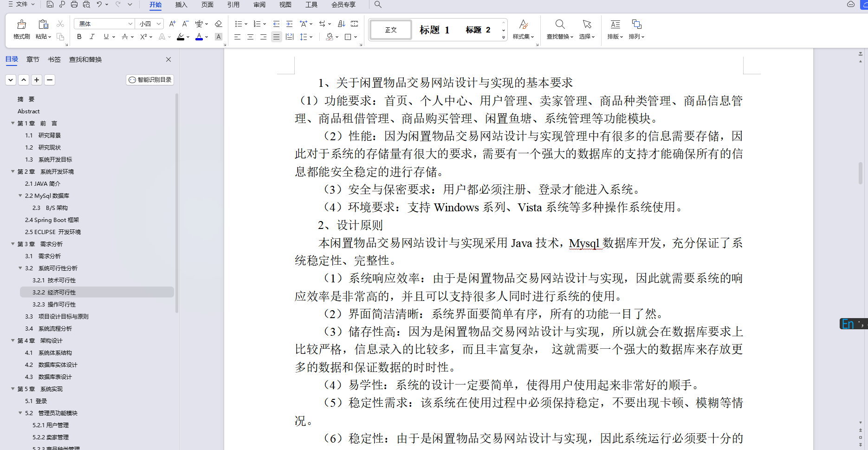Open the search magnifier beside ribbon tabs
The width and height of the screenshot is (868, 450).
[x=378, y=5]
